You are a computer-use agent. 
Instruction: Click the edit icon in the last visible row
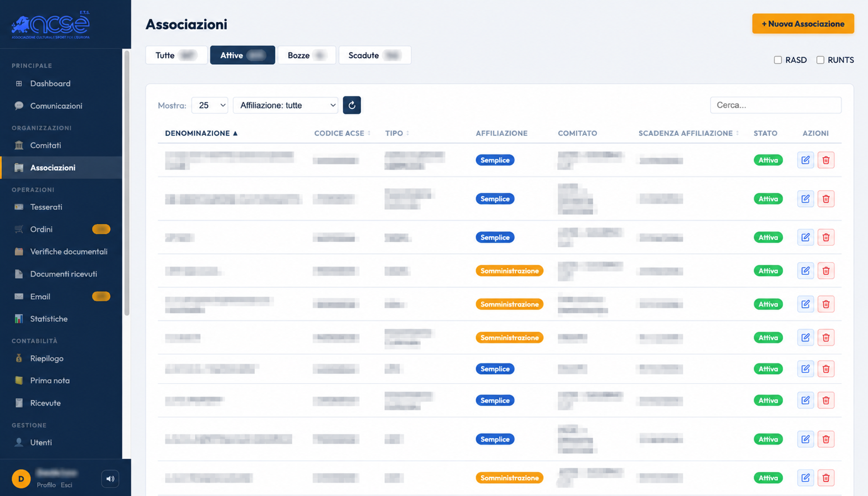(x=806, y=478)
